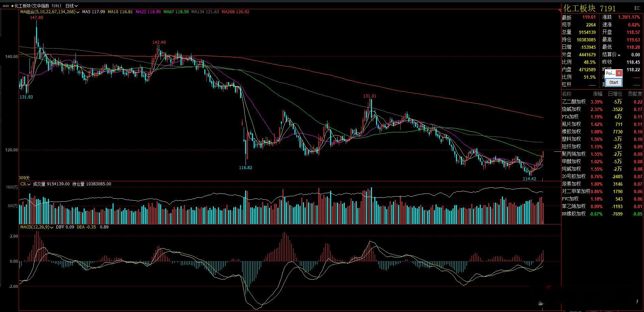Viewport: 644px width, 312px height.
Task: Select the 橡胶加权 row
Action: 602,132
